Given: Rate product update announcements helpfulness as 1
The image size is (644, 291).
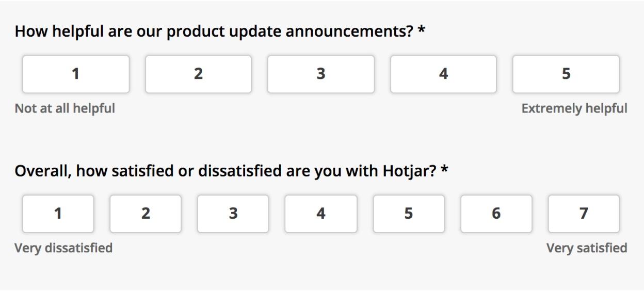Looking at the screenshot, I should pos(76,74).
